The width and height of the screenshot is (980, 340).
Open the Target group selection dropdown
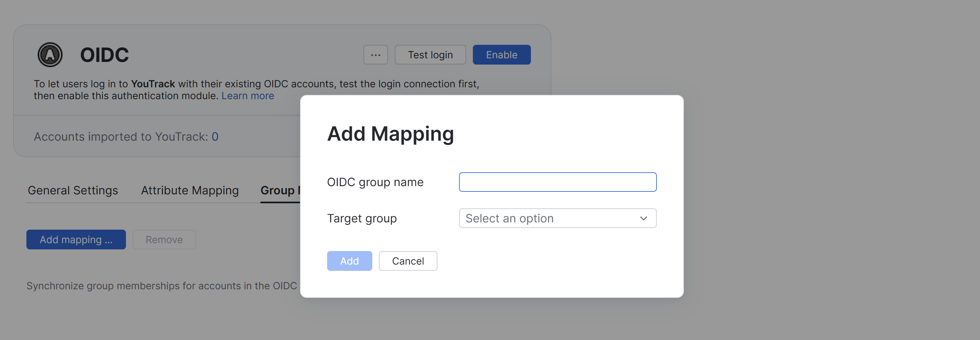pyautogui.click(x=557, y=218)
